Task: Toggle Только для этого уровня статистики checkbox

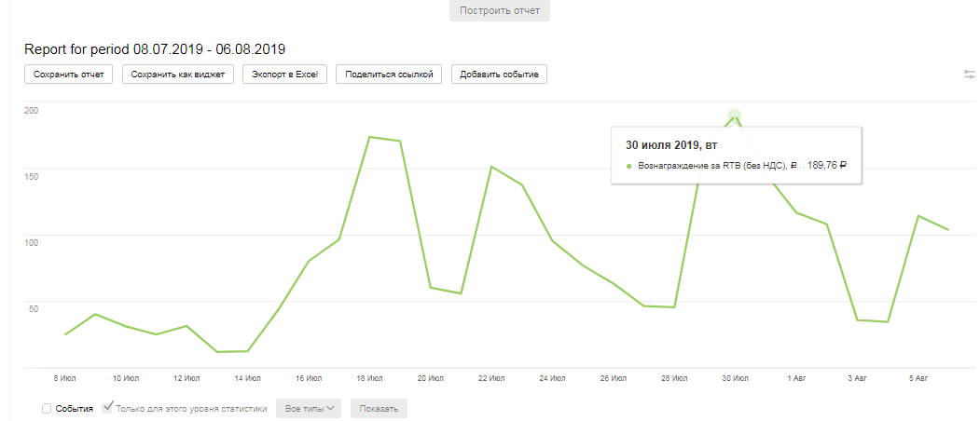Action: (x=108, y=408)
